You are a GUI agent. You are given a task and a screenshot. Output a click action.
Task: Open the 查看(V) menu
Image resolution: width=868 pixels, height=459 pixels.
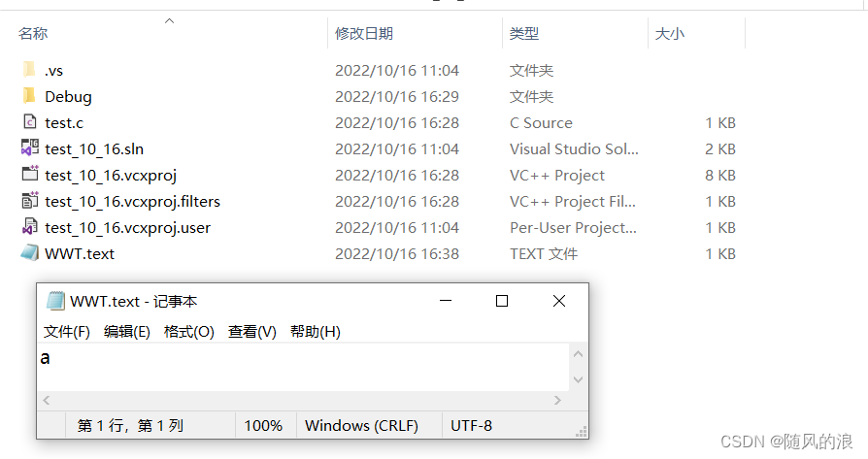pyautogui.click(x=251, y=332)
